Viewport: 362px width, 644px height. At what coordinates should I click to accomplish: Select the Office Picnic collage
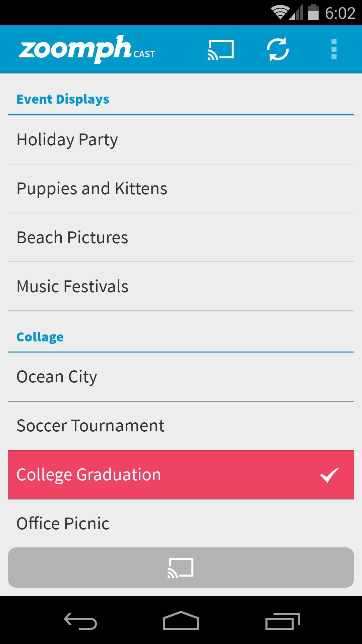181,523
